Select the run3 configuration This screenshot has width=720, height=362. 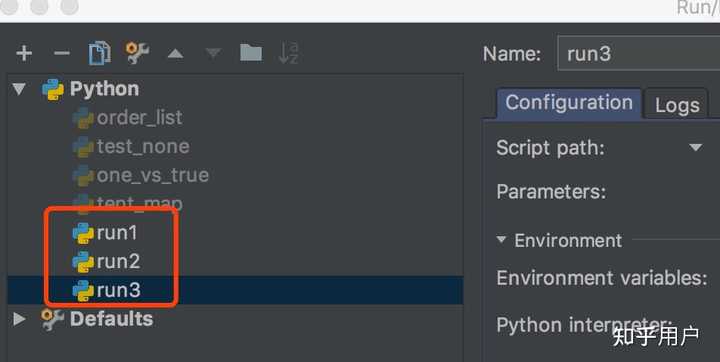[x=235, y=290]
